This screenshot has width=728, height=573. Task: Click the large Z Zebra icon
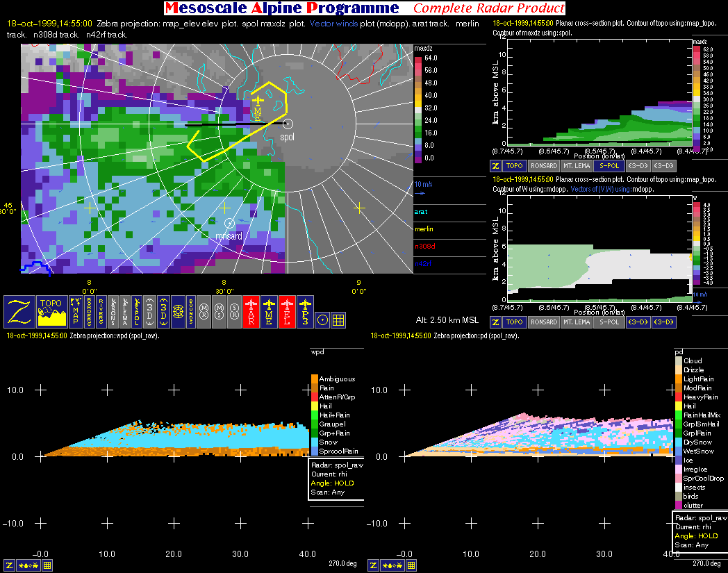19,312
